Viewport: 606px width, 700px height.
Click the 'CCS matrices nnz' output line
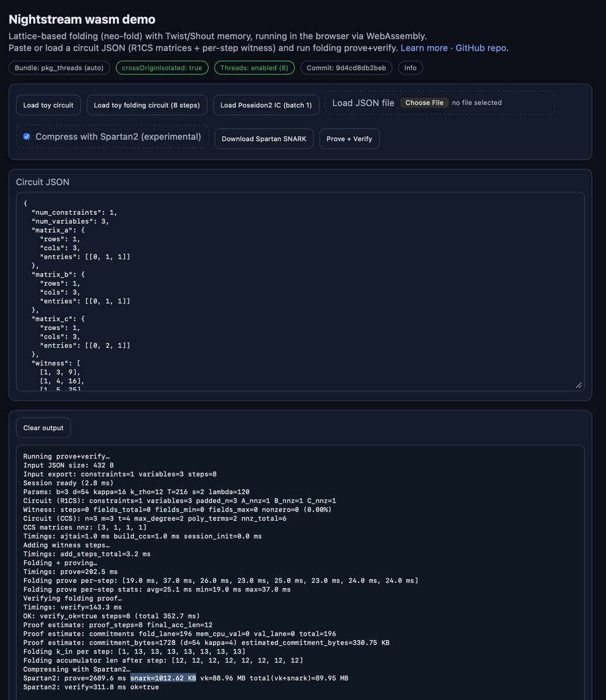85,527
